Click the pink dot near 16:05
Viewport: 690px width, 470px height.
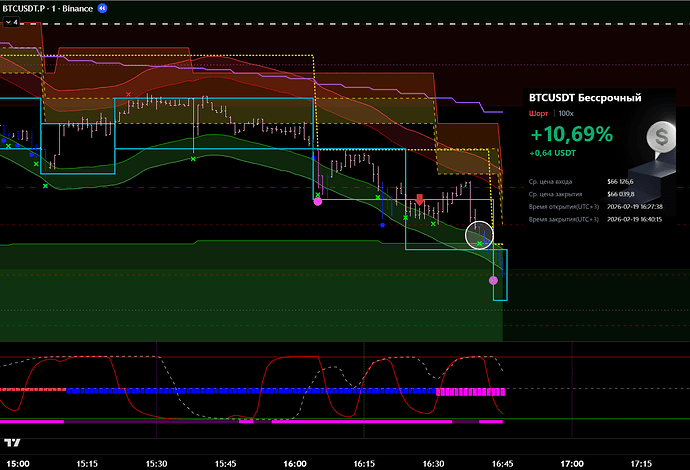[318, 201]
